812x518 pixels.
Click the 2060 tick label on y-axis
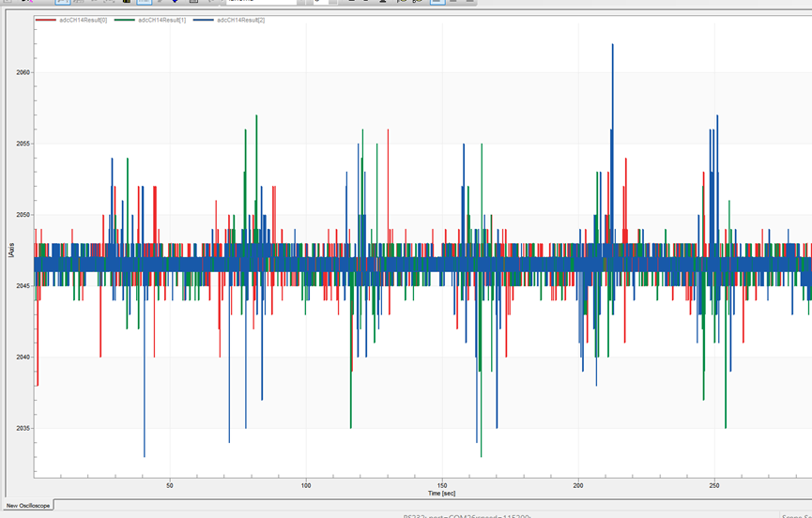click(23, 72)
